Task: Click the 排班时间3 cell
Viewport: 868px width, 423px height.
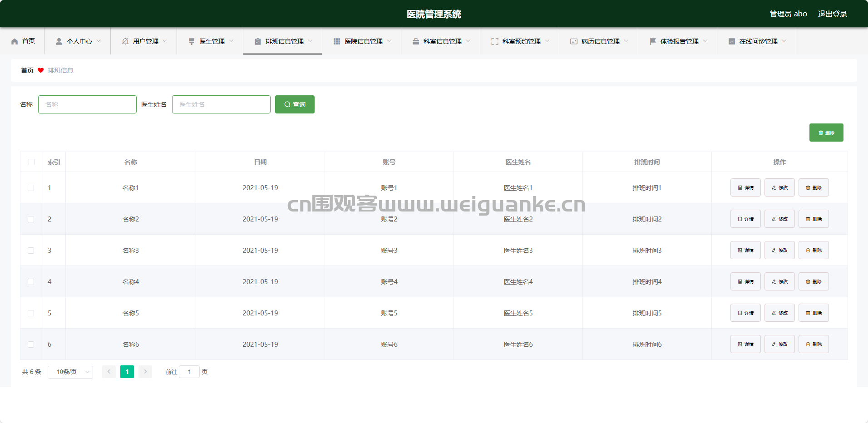Action: coord(647,251)
